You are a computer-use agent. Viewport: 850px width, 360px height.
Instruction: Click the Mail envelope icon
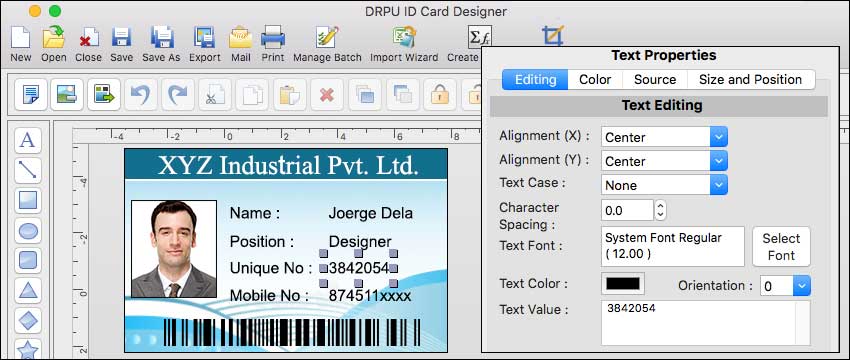[240, 38]
